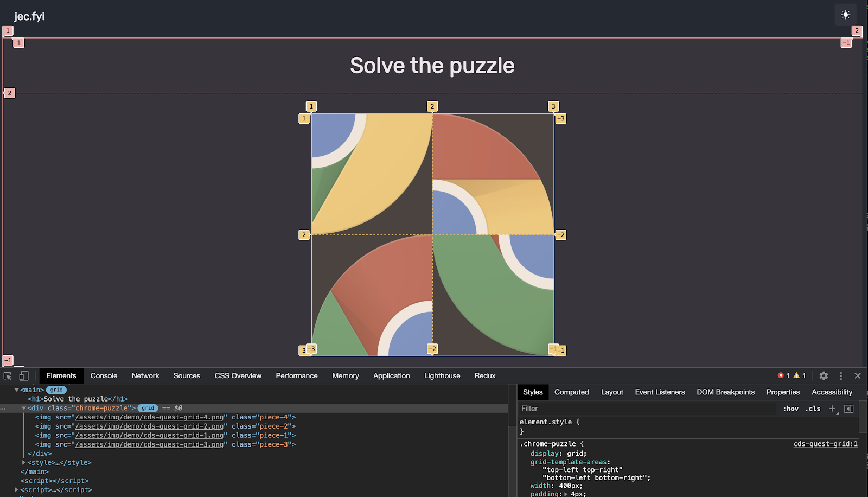Select the empty script element row
868x497 pixels.
click(54, 481)
